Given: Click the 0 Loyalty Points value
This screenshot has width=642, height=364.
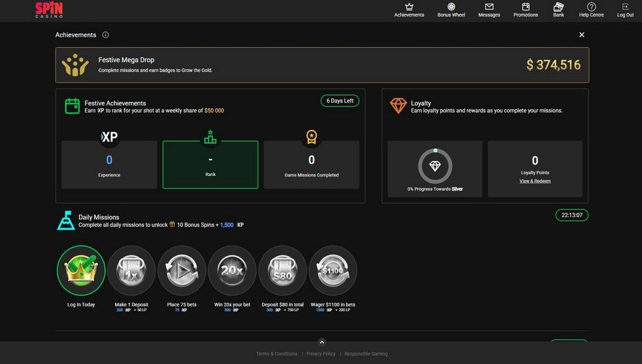Looking at the screenshot, I should click(535, 161).
